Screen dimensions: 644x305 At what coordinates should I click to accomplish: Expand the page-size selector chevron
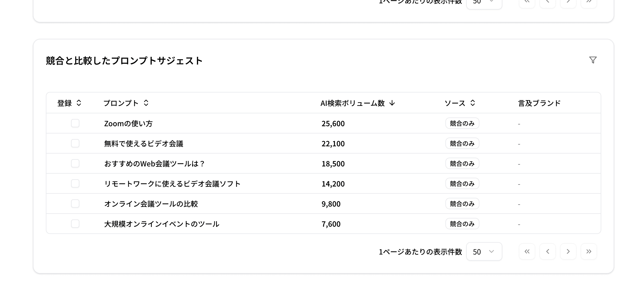492,252
